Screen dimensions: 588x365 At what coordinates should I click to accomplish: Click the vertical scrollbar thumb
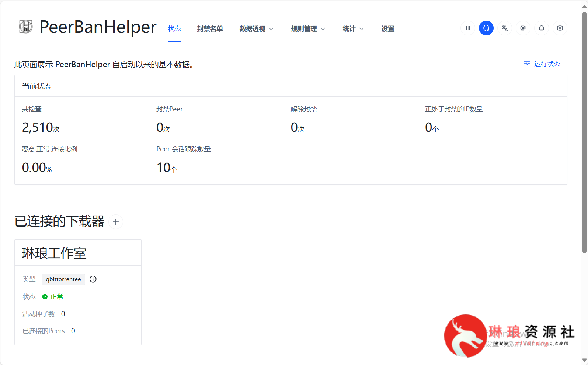click(x=584, y=133)
